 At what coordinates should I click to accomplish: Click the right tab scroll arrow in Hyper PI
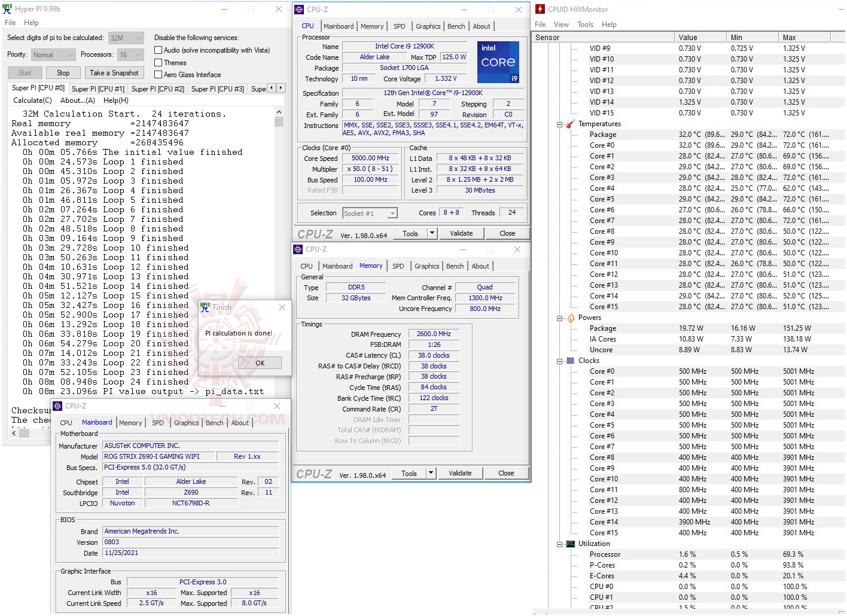click(x=281, y=88)
